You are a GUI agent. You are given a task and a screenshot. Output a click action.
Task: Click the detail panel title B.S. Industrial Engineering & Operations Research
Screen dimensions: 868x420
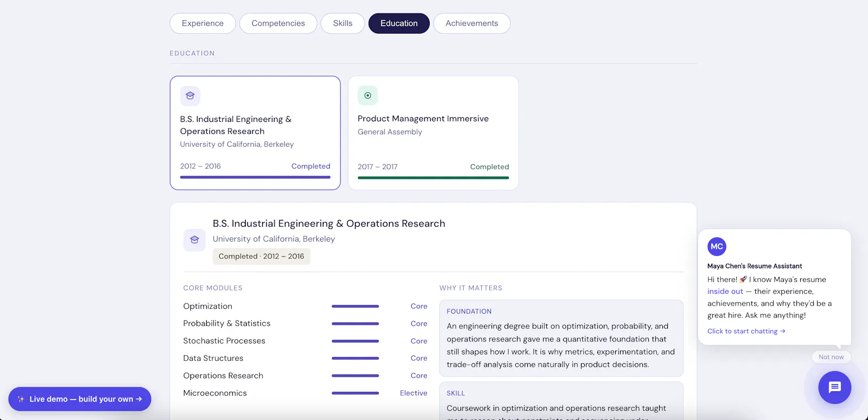click(329, 223)
